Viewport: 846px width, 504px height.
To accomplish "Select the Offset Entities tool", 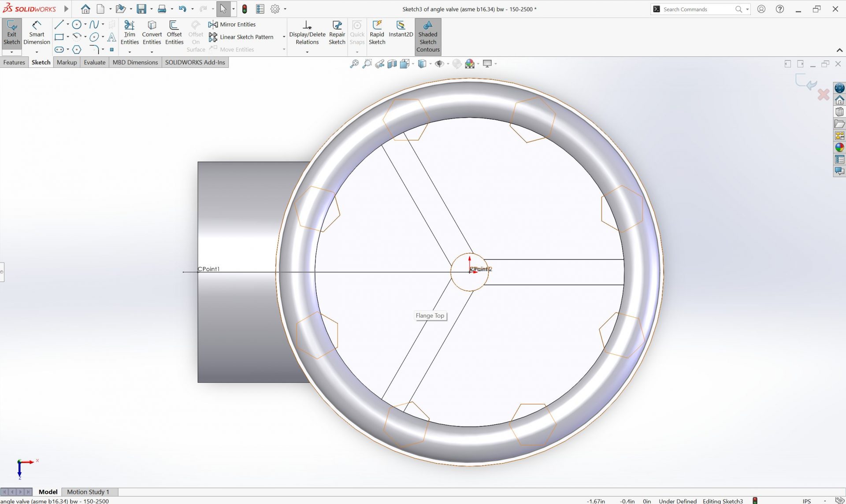I will tap(174, 33).
